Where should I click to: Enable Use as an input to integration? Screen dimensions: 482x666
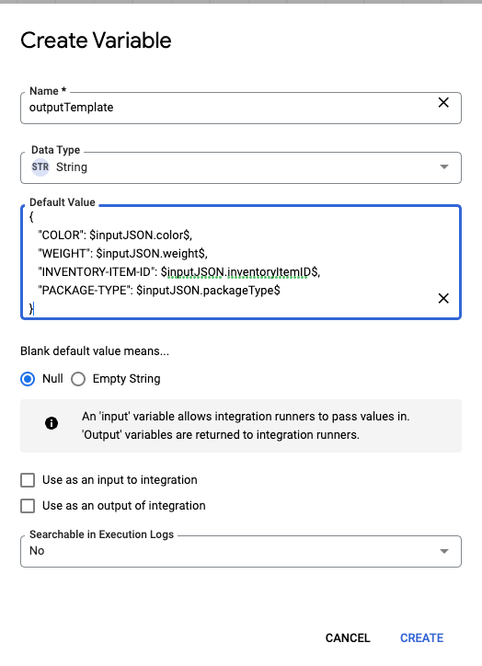(x=28, y=480)
